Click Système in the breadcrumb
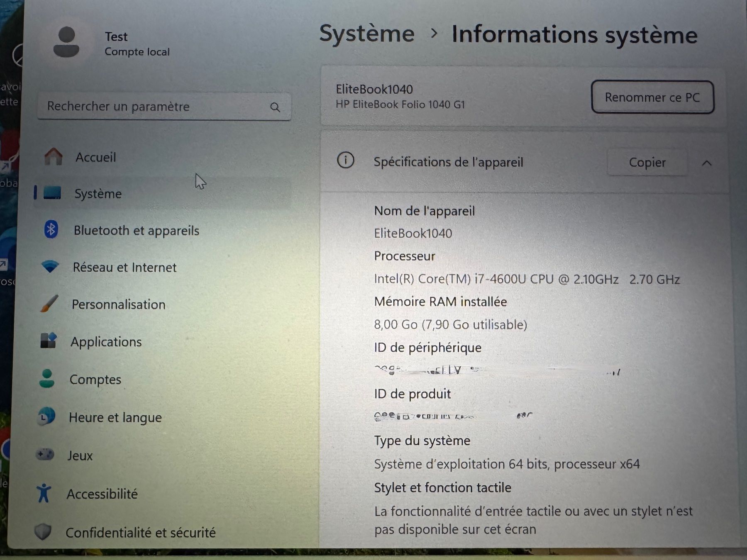 point(367,33)
